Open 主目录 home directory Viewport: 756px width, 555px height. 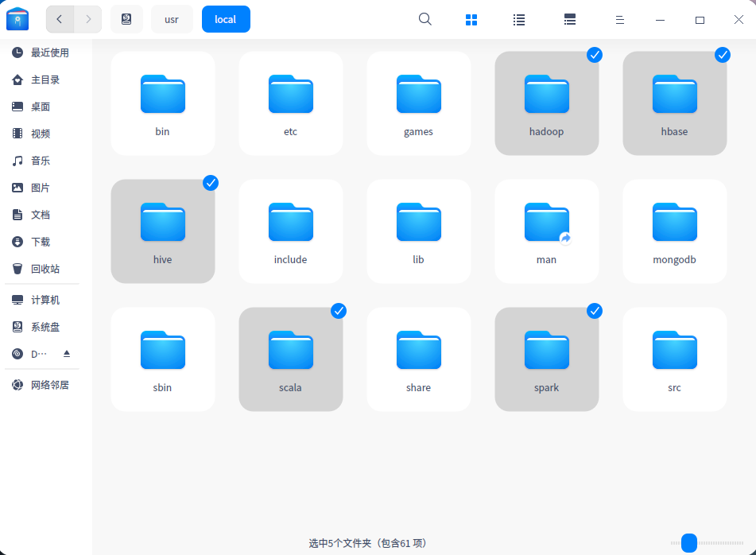click(x=48, y=80)
